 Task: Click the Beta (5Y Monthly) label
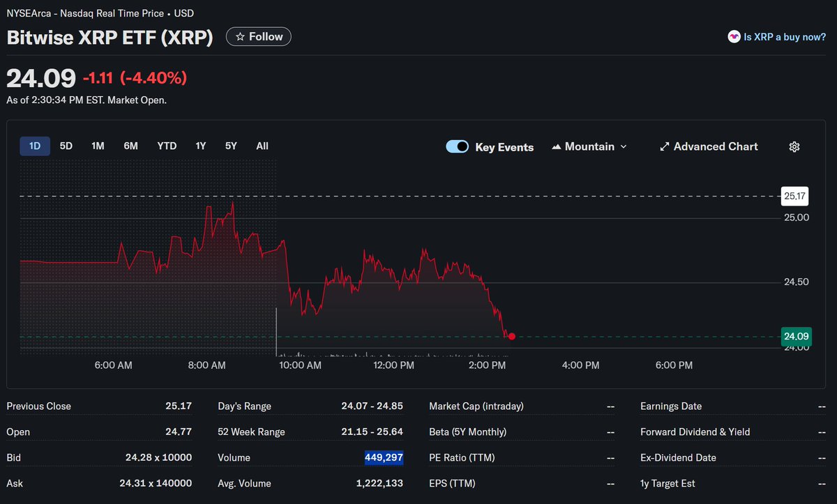(468, 432)
